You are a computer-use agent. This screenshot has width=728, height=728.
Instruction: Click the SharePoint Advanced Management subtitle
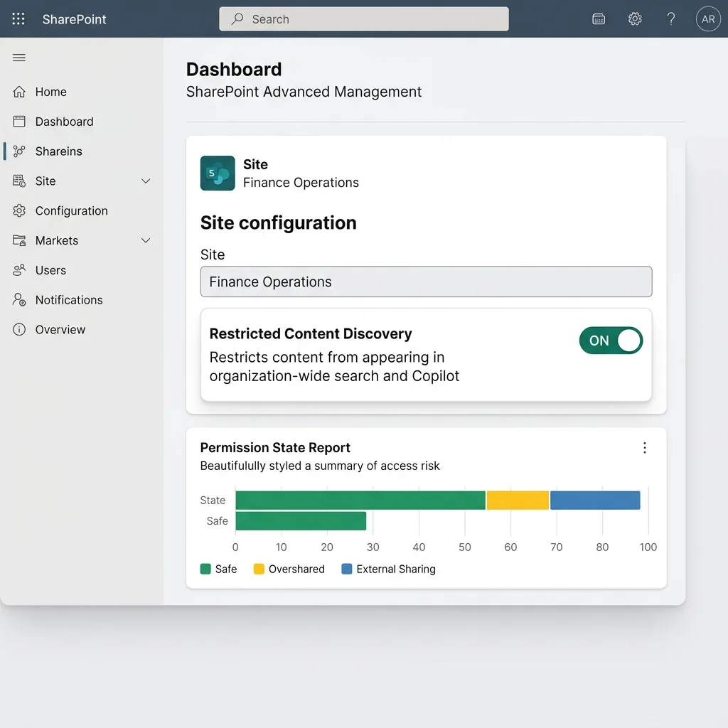point(304,92)
